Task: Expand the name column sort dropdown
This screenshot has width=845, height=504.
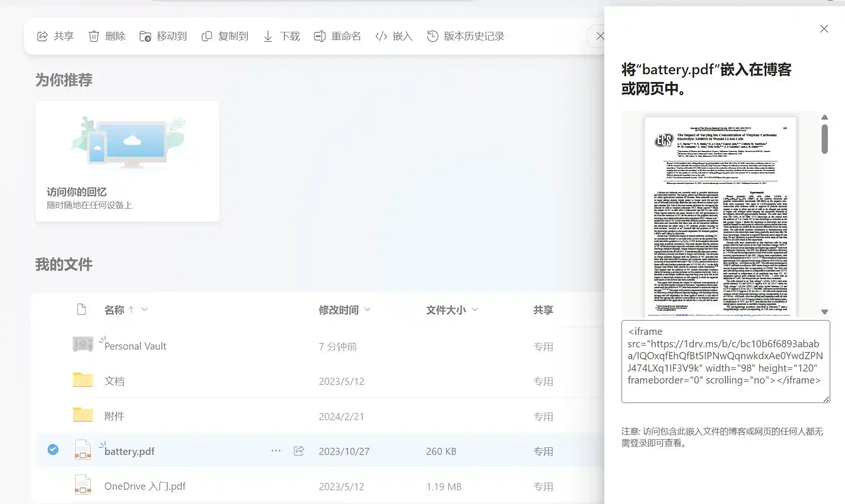Action: [x=144, y=310]
